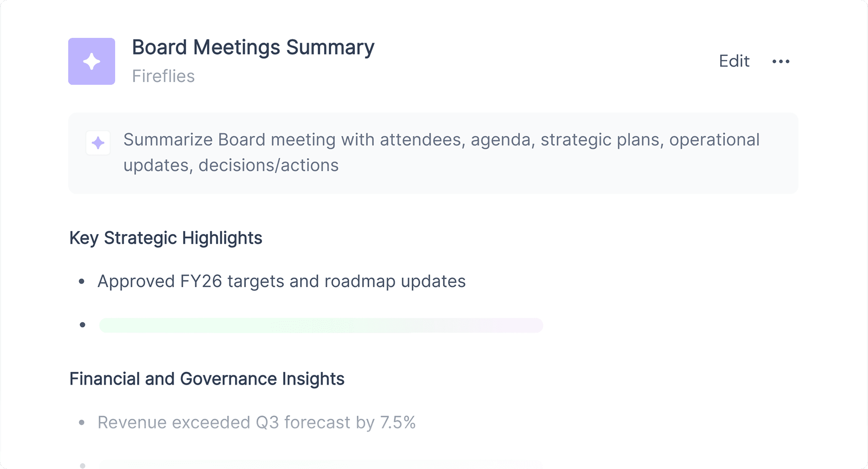Click the purple sparkle app icon
This screenshot has width=868, height=469.
[91, 61]
